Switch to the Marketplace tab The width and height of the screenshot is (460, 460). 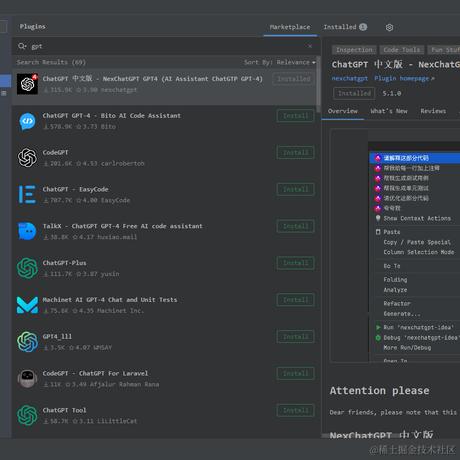290,27
